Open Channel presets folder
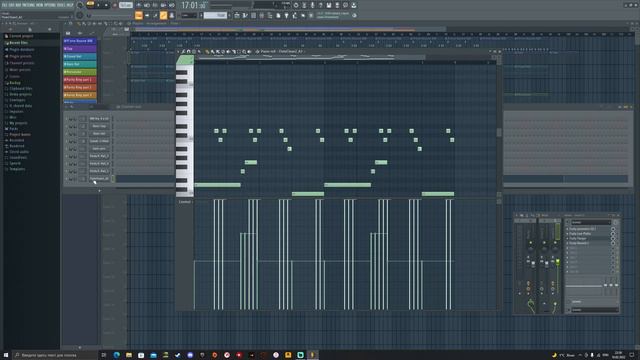 point(22,63)
